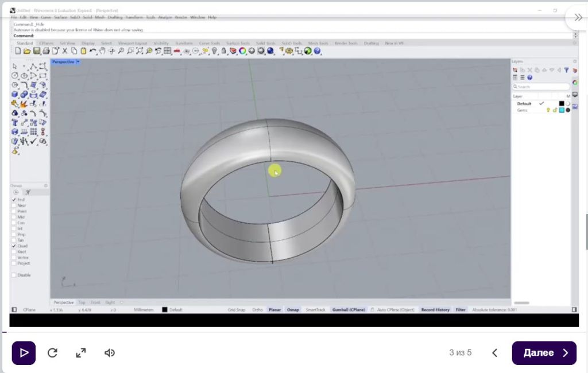Click the Print icon in Standard toolbar
Image resolution: width=588 pixels, height=373 pixels.
click(46, 51)
